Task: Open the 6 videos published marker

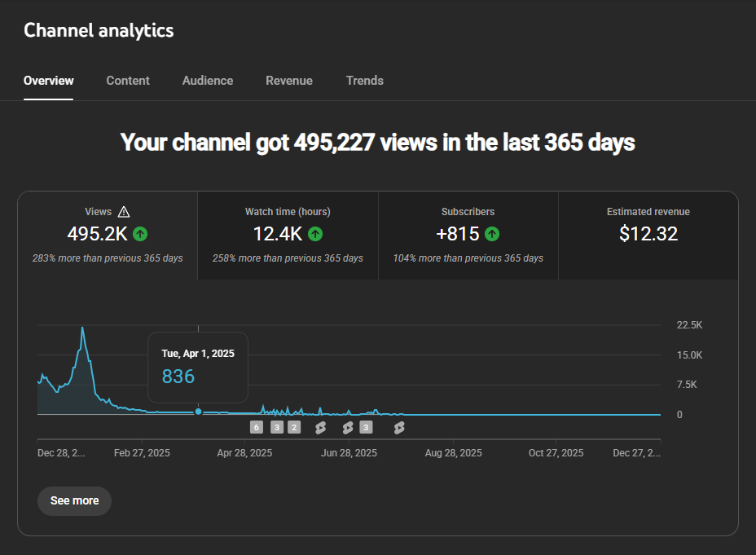Action: click(257, 427)
